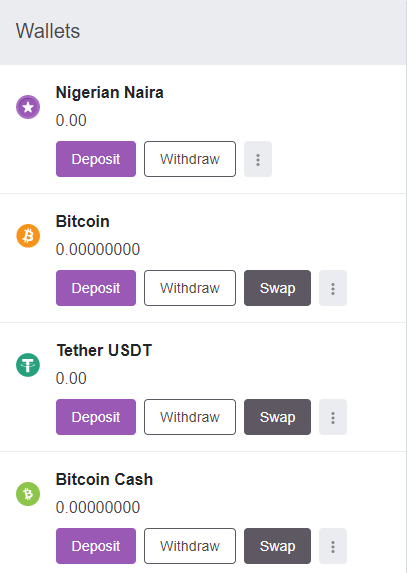Image resolution: width=407 pixels, height=573 pixels.
Task: Open the three-dot menu for Bitcoin wallet
Action: point(333,288)
